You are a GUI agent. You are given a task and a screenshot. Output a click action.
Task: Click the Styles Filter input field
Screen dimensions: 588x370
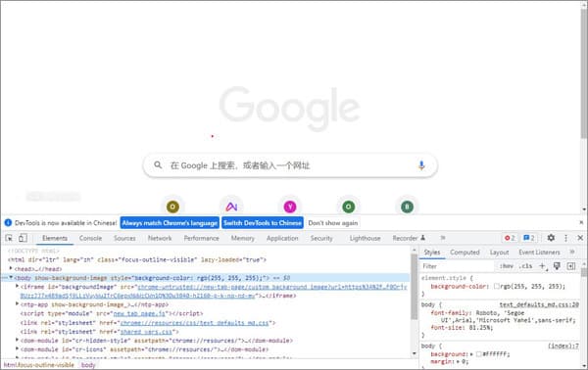point(458,266)
